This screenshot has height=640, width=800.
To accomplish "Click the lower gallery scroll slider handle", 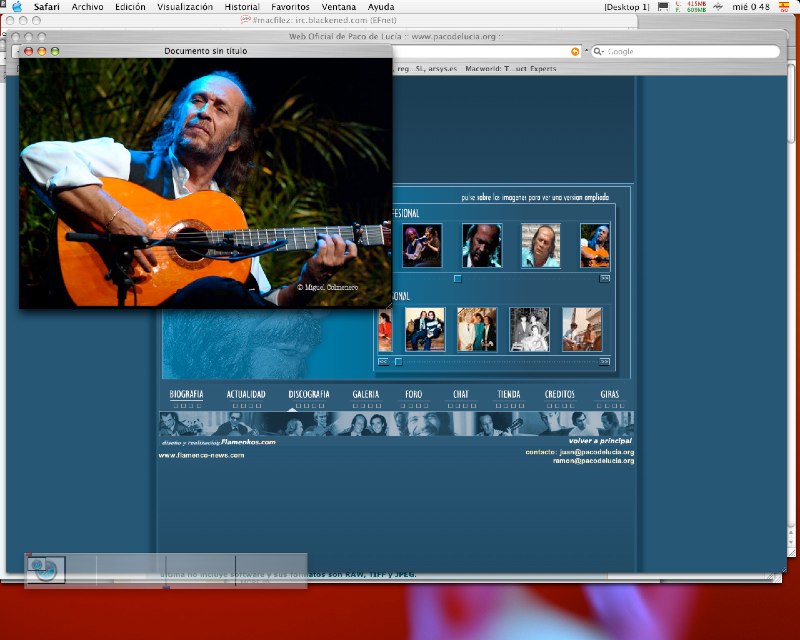I will pyautogui.click(x=398, y=361).
